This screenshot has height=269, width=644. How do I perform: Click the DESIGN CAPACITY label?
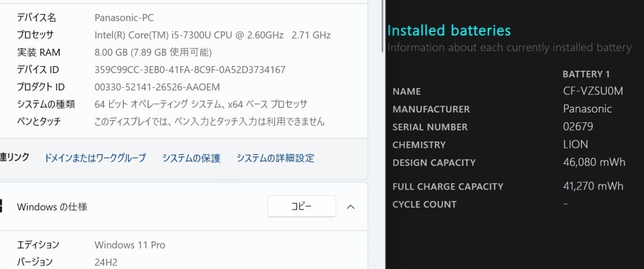pos(434,162)
